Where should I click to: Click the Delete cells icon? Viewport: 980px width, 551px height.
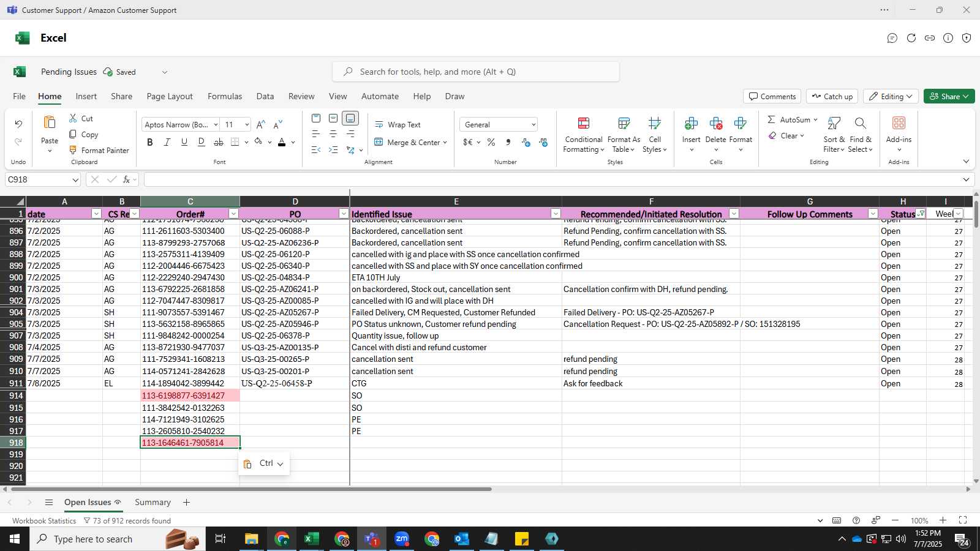pyautogui.click(x=715, y=124)
